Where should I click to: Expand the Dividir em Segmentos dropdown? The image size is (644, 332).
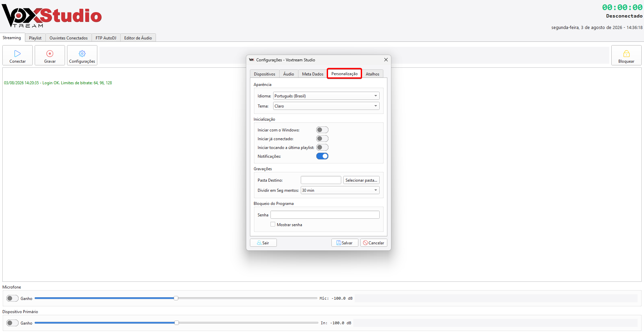tap(340, 190)
